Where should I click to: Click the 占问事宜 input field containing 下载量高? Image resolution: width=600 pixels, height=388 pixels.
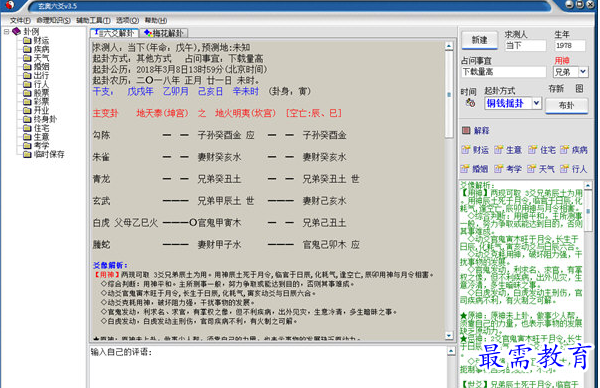504,72
